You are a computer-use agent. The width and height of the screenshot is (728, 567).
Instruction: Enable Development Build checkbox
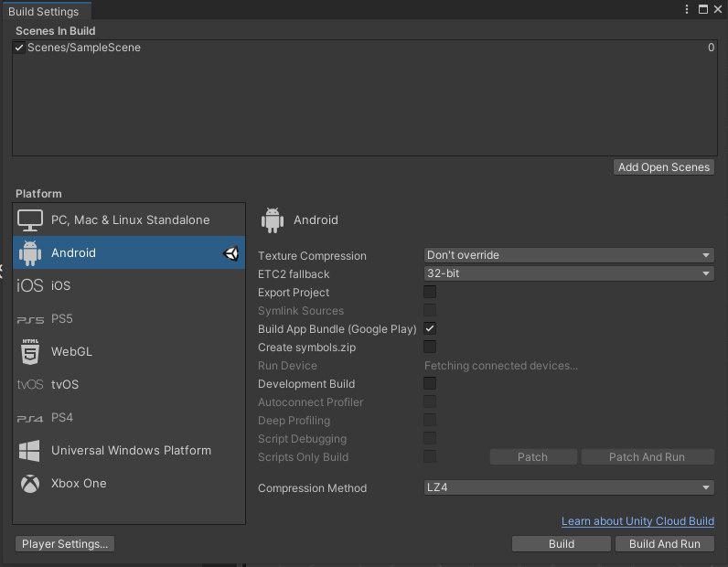pyautogui.click(x=430, y=383)
